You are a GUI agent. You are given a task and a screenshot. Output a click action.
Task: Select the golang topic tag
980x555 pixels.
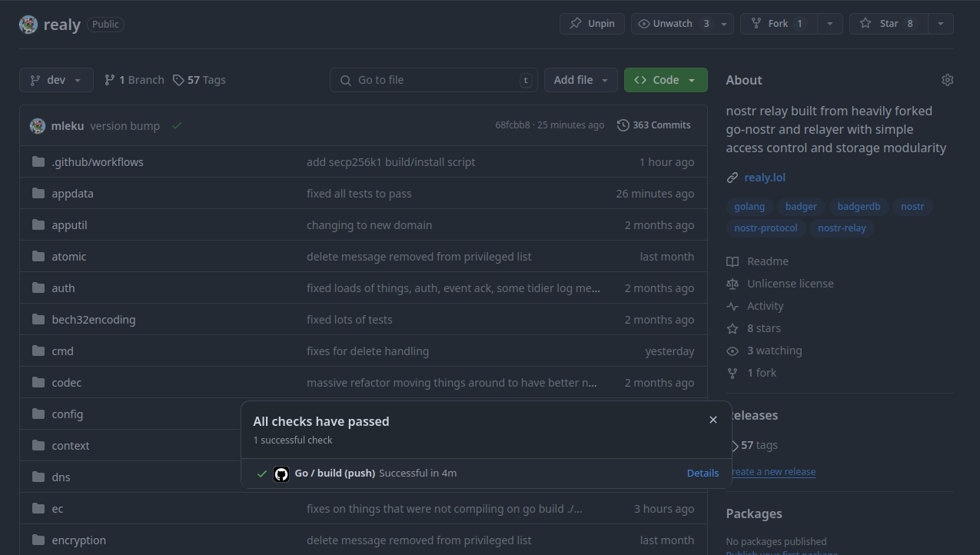[x=749, y=207]
